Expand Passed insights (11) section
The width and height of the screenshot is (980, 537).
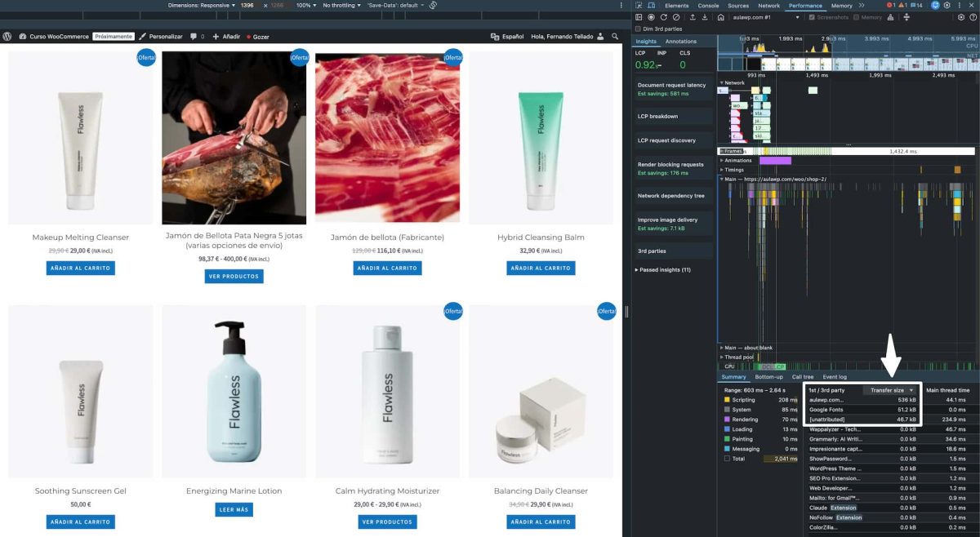pyautogui.click(x=664, y=269)
